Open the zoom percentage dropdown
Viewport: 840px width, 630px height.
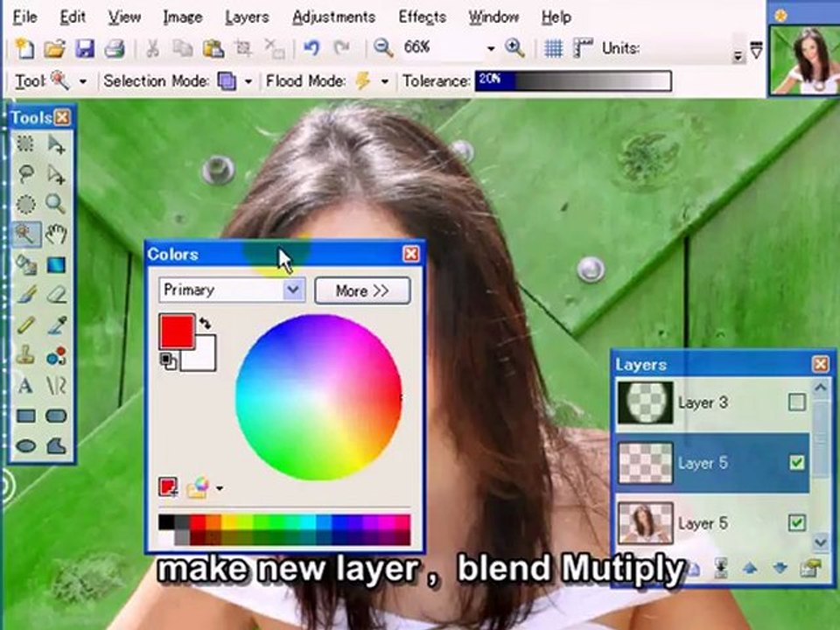[x=490, y=49]
